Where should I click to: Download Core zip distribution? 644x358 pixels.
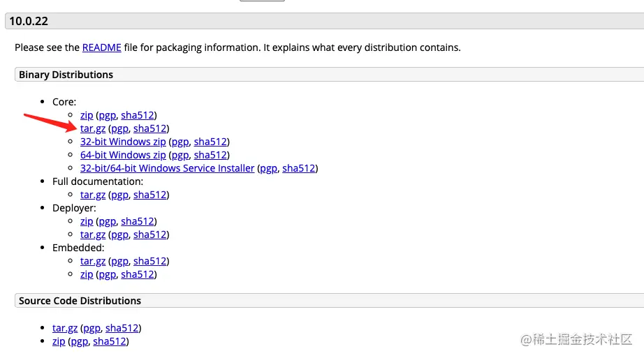(87, 115)
